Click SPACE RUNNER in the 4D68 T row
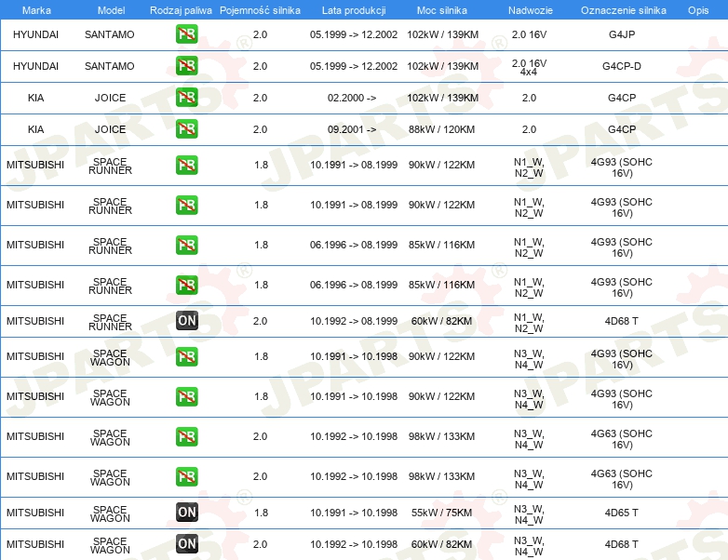The image size is (728, 560). pos(110,322)
